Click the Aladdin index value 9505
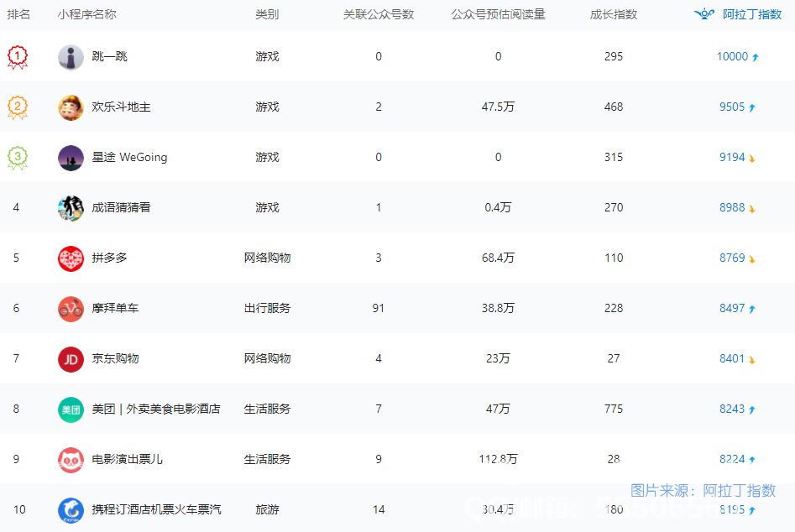Screen dimensions: 795x532 tap(732, 107)
